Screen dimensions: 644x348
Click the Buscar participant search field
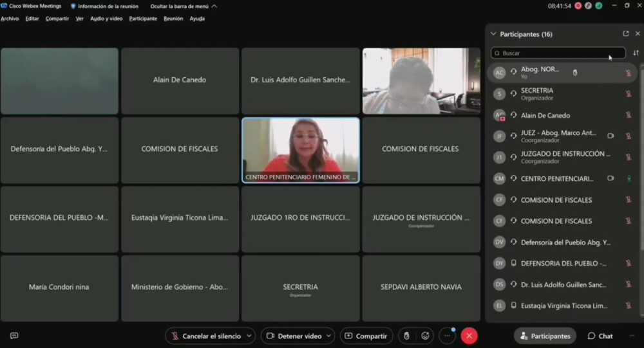coord(558,53)
